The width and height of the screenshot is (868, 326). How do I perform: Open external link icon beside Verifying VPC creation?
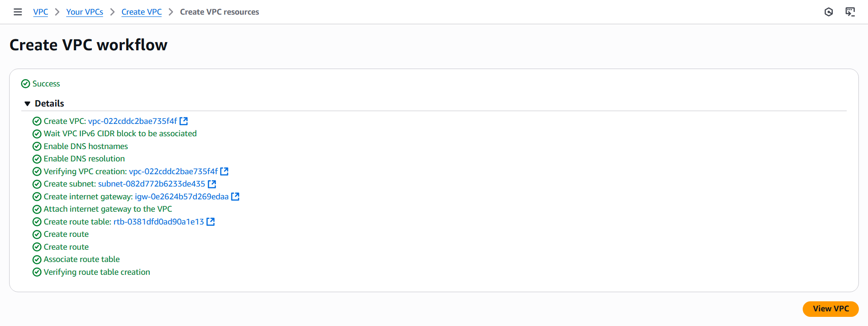[224, 171]
